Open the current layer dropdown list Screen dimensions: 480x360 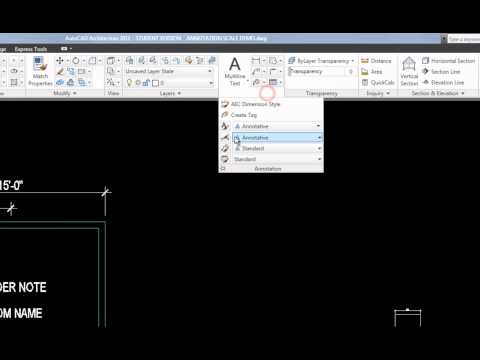[x=211, y=83]
